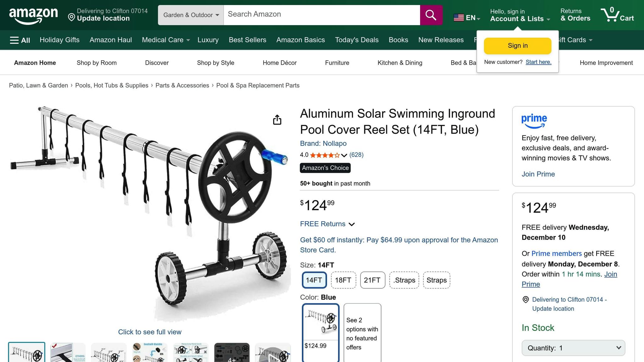644x362 pixels.
Task: Choose the Straps size option
Action: click(x=436, y=280)
